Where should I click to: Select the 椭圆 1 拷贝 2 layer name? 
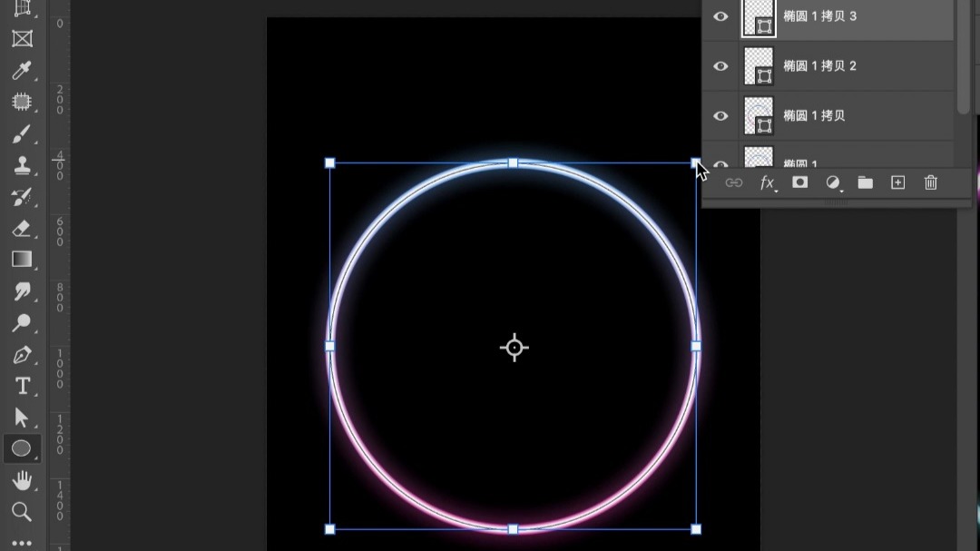tap(820, 66)
